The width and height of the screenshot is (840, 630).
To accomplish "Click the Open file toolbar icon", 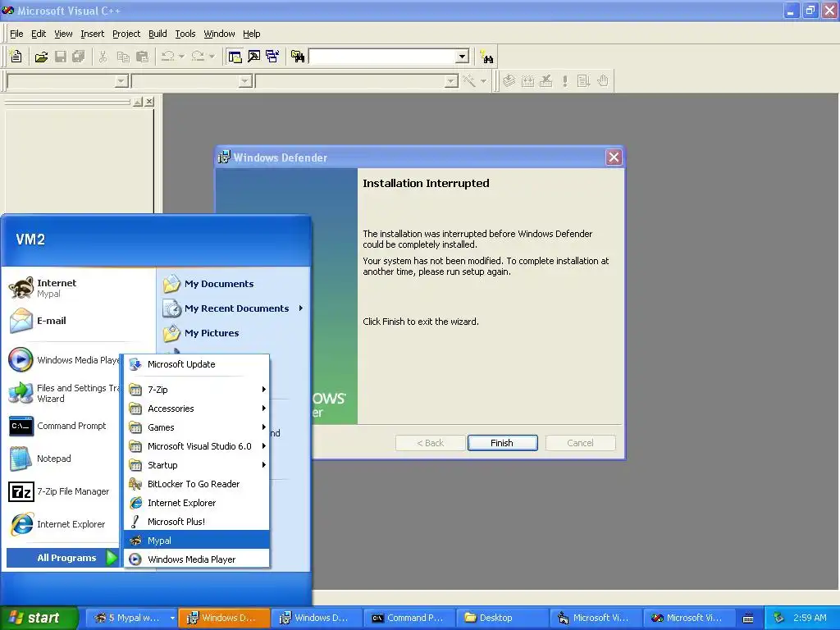I will 41,57.
